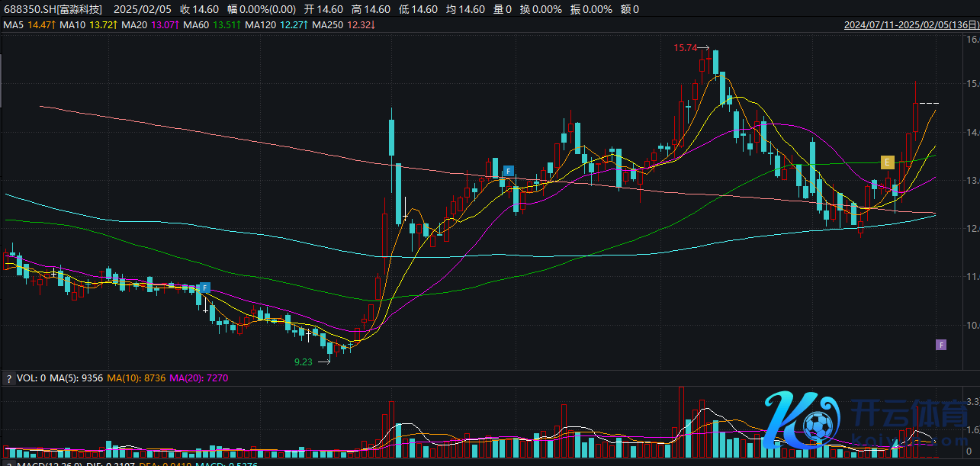Click the volume MA(10): 8736 label
Screen dimensions: 980x466
[x=135, y=378]
